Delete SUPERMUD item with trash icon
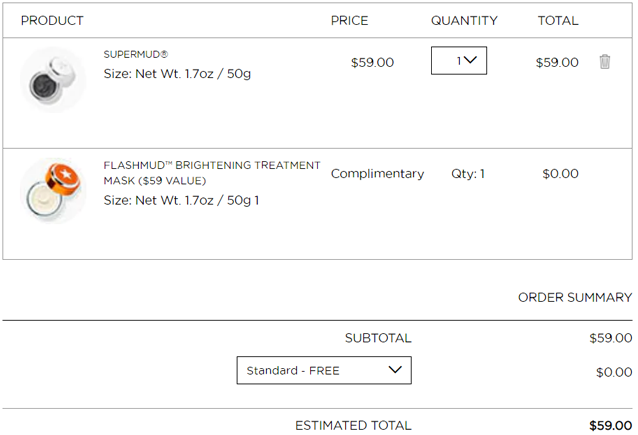The image size is (638, 435). pyautogui.click(x=605, y=62)
